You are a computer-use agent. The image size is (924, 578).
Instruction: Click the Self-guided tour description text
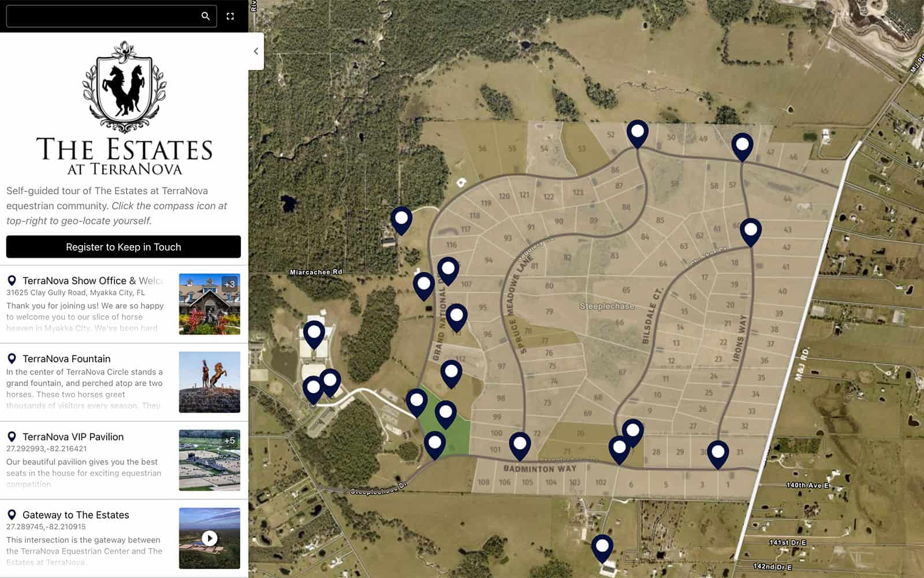(x=117, y=206)
